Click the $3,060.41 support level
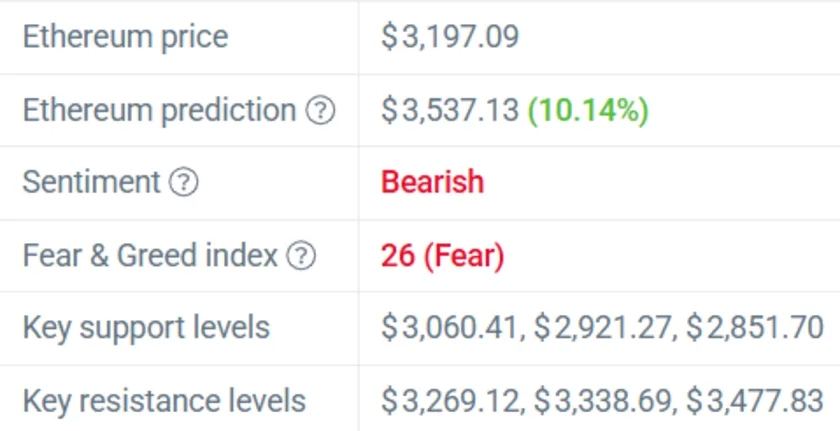840x431 pixels. point(450,328)
